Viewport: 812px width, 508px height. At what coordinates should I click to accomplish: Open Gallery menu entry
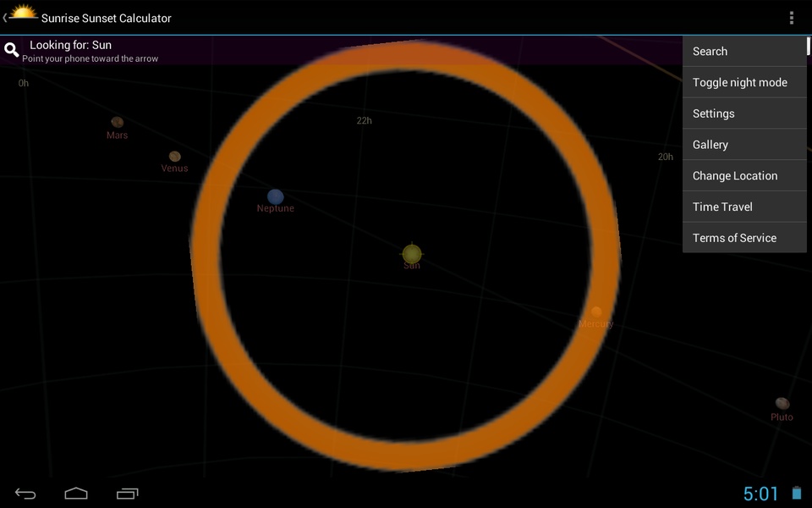(x=744, y=144)
